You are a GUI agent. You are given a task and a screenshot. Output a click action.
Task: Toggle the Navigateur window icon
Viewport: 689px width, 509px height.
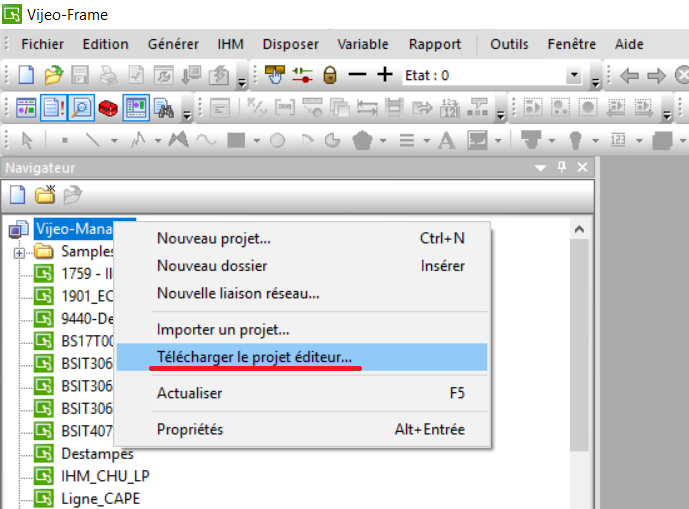pyautogui.click(x=26, y=108)
